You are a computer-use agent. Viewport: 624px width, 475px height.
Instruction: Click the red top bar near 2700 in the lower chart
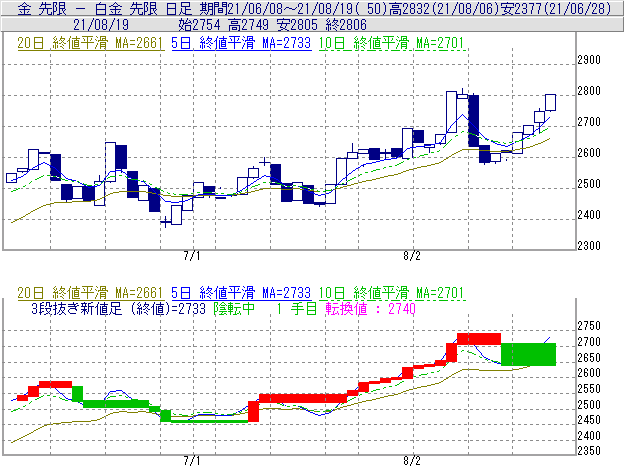479,339
